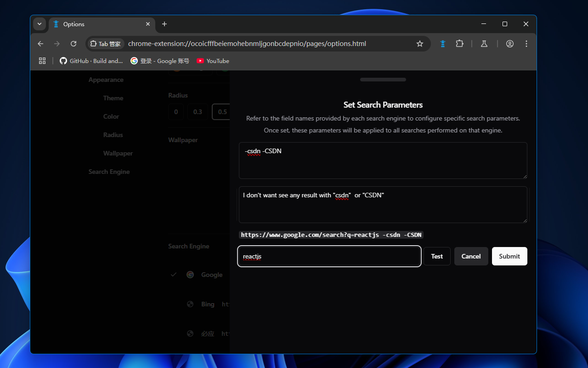Viewport: 588px width, 368px height.
Task: Select radius value 0
Action: [x=176, y=112]
